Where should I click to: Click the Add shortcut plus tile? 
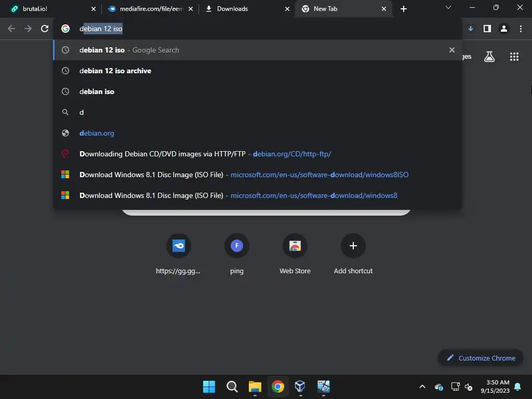click(353, 255)
